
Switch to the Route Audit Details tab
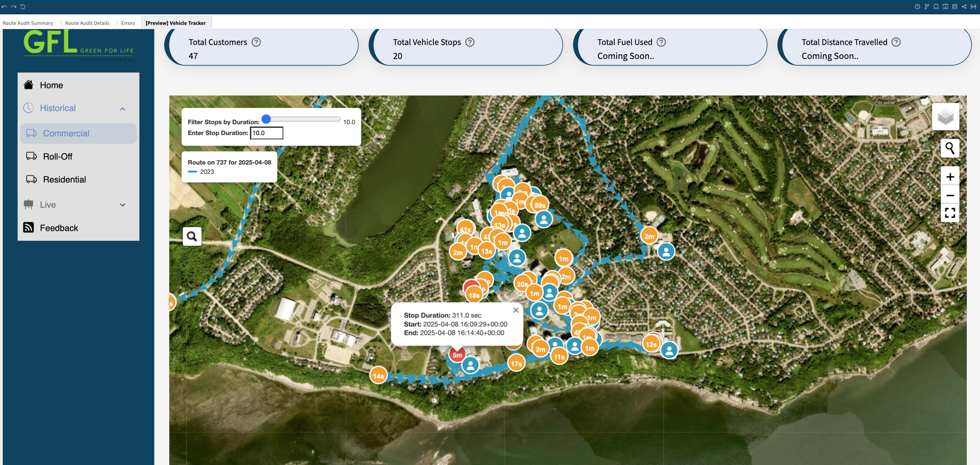87,23
